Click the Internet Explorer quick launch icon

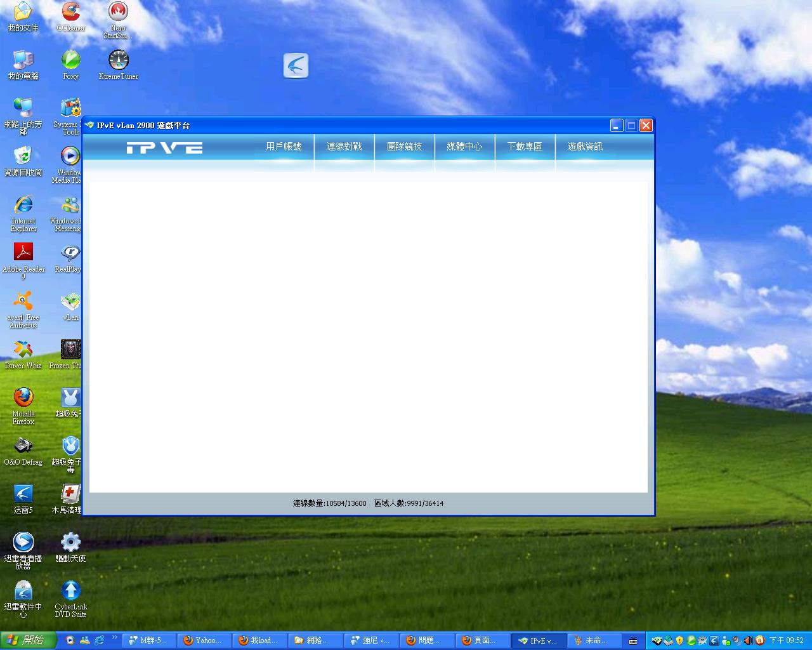(100, 640)
